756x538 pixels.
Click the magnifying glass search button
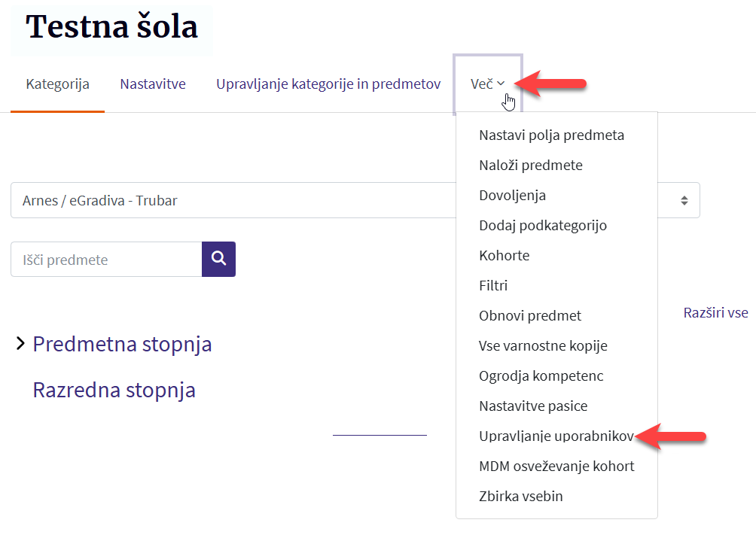[218, 259]
